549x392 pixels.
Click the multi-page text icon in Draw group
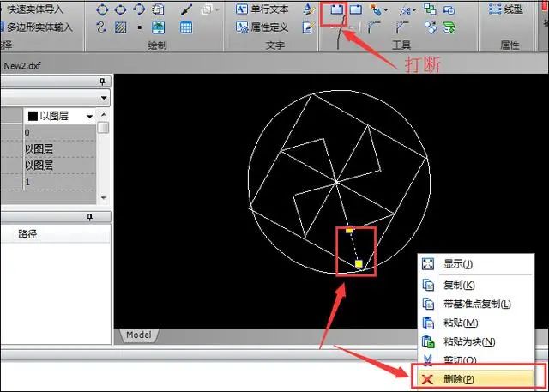point(158,9)
